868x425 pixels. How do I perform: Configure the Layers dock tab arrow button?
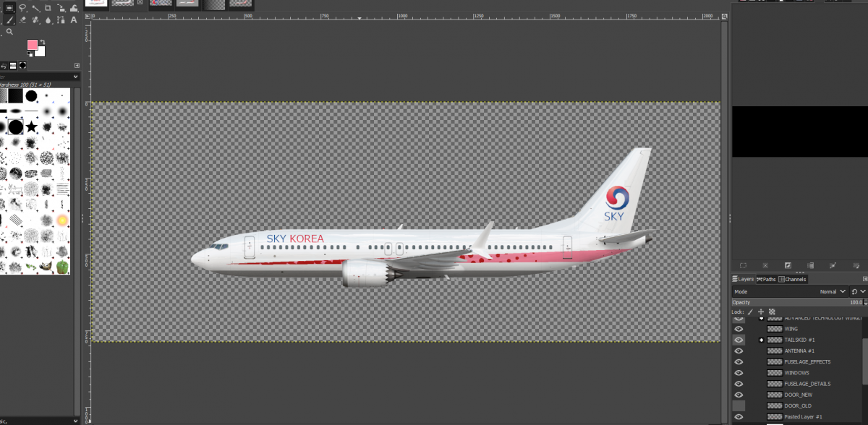coord(865,279)
